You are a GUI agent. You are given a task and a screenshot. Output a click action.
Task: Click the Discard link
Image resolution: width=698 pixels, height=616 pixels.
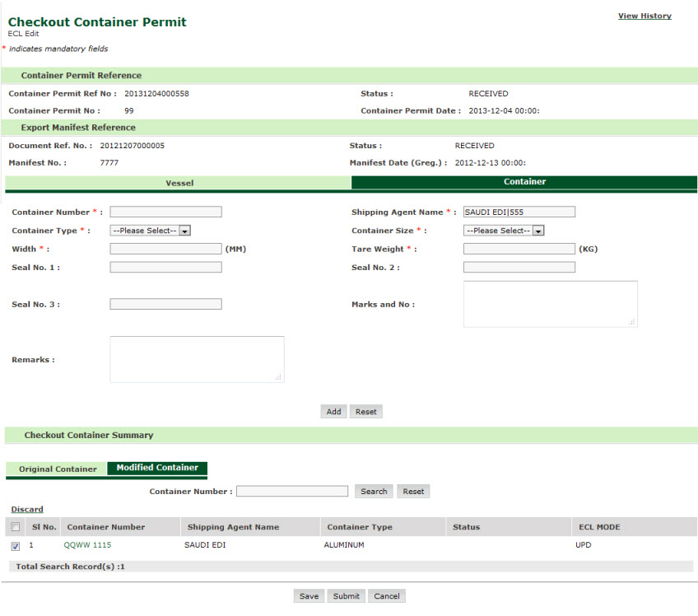pyautogui.click(x=27, y=510)
